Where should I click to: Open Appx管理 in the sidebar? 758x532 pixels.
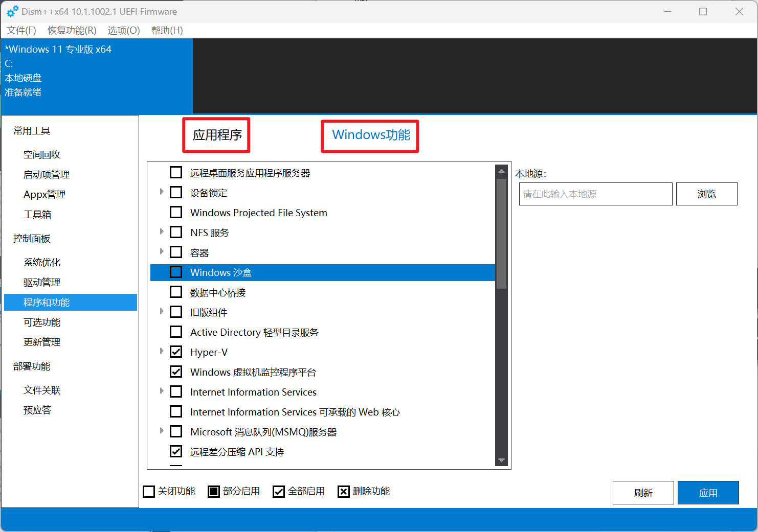click(x=44, y=194)
